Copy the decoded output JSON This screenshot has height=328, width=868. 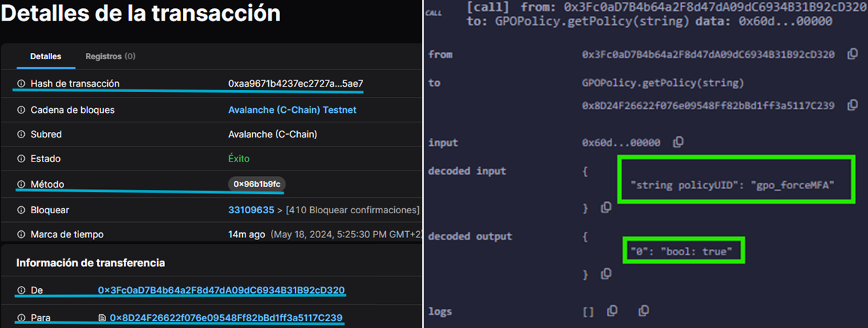click(x=607, y=274)
